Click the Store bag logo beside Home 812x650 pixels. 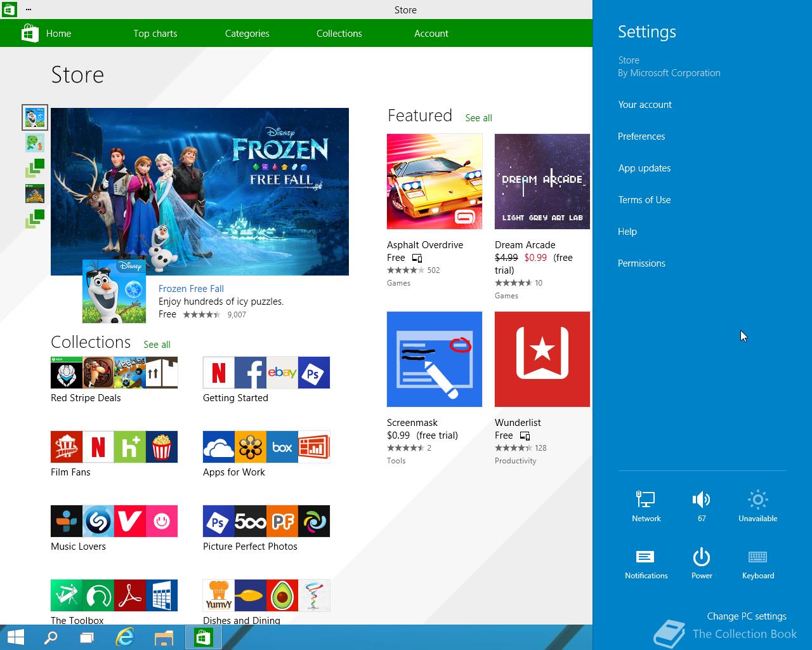click(30, 33)
